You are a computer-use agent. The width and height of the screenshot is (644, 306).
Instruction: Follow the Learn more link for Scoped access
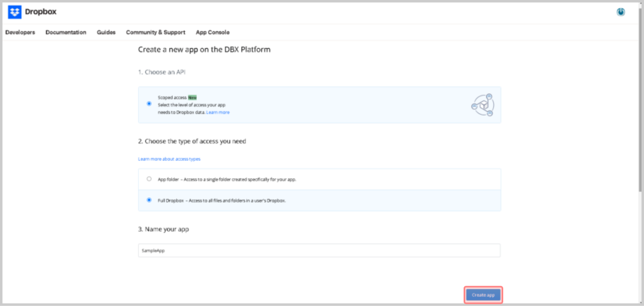(218, 112)
